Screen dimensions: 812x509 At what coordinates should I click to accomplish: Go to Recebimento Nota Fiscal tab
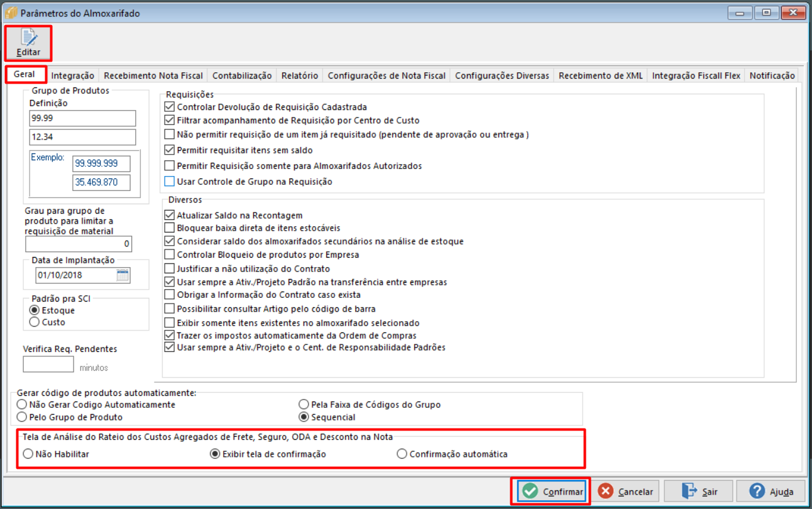(153, 75)
